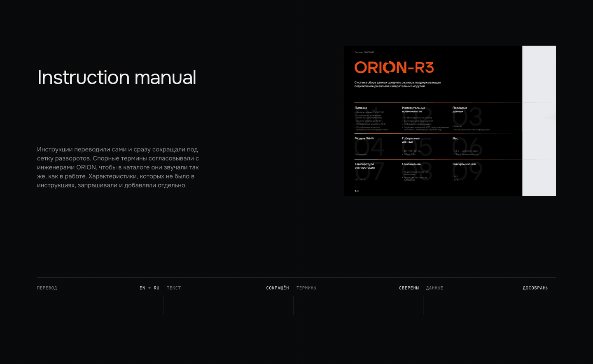
Task: Click the 'Модуль Wi-Fi' section title
Action: coord(364,138)
